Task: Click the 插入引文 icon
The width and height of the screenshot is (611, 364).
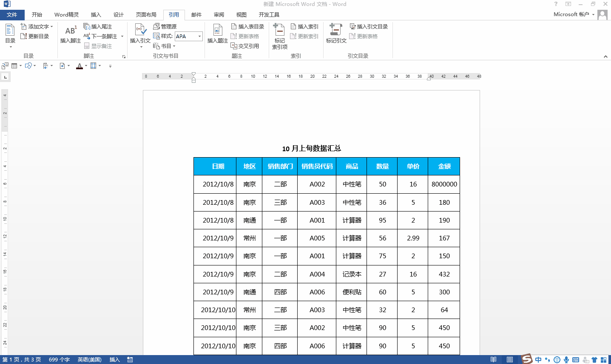Action: point(140,30)
